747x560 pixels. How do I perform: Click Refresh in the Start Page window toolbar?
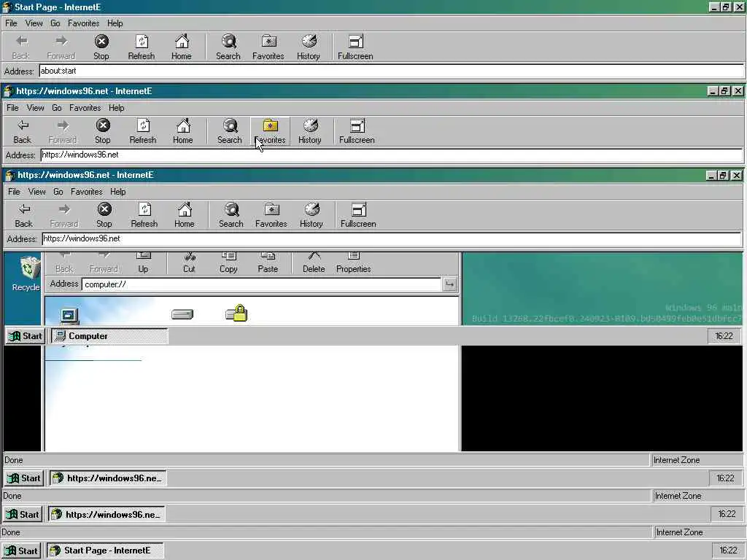142,47
